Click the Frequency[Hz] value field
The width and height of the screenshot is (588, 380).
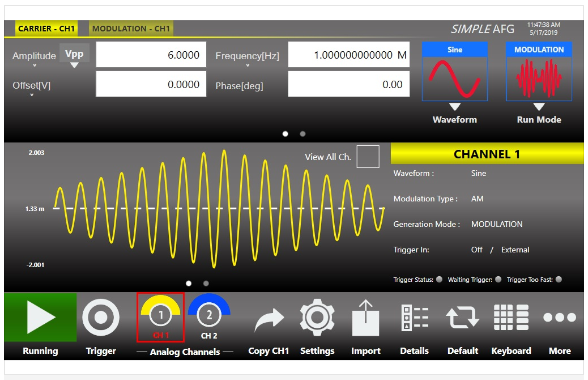pyautogui.click(x=349, y=55)
